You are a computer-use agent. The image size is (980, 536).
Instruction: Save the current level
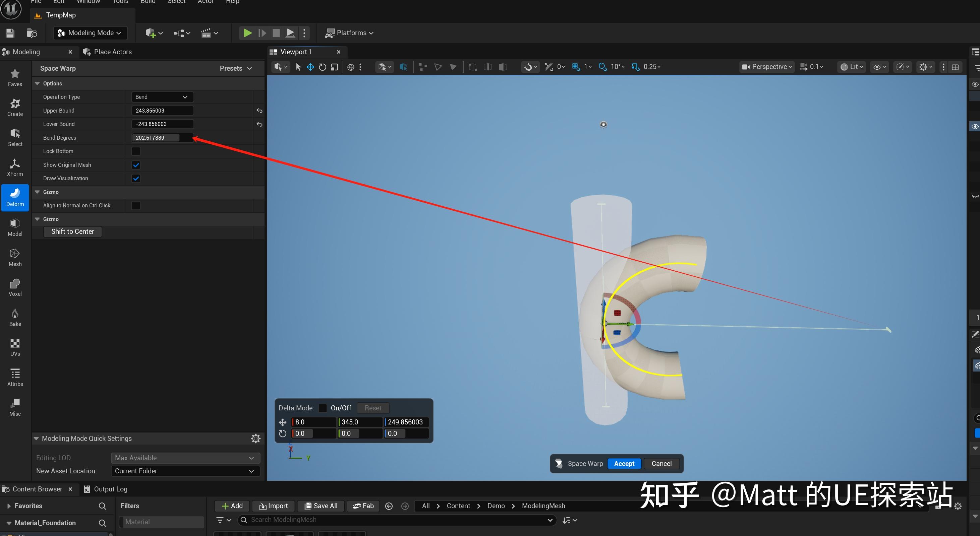point(9,33)
